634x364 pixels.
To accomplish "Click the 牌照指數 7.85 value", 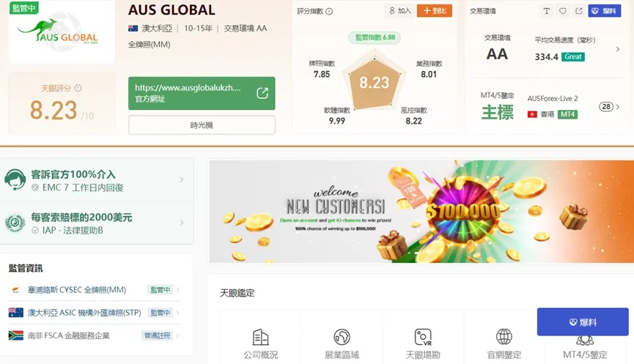I will [322, 74].
